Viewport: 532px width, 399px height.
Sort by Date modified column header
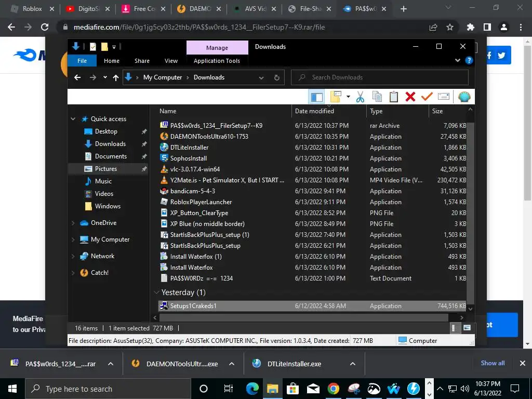point(314,111)
